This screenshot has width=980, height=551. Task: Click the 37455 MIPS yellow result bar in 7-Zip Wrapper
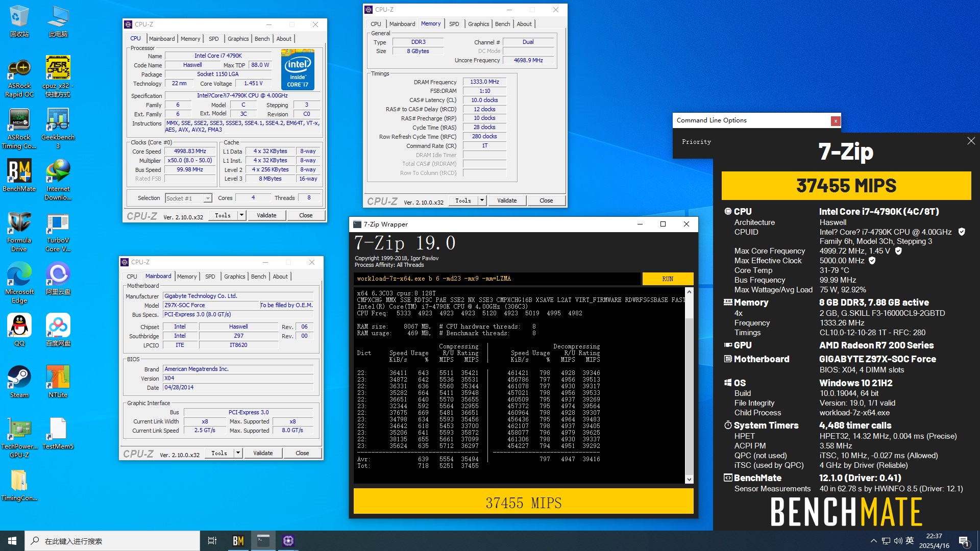coord(524,503)
